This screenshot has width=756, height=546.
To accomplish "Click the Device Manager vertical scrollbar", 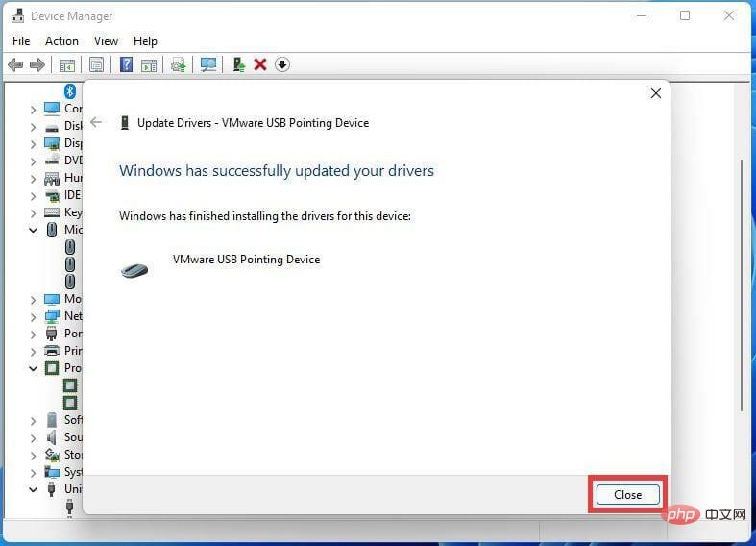I will pos(742,285).
